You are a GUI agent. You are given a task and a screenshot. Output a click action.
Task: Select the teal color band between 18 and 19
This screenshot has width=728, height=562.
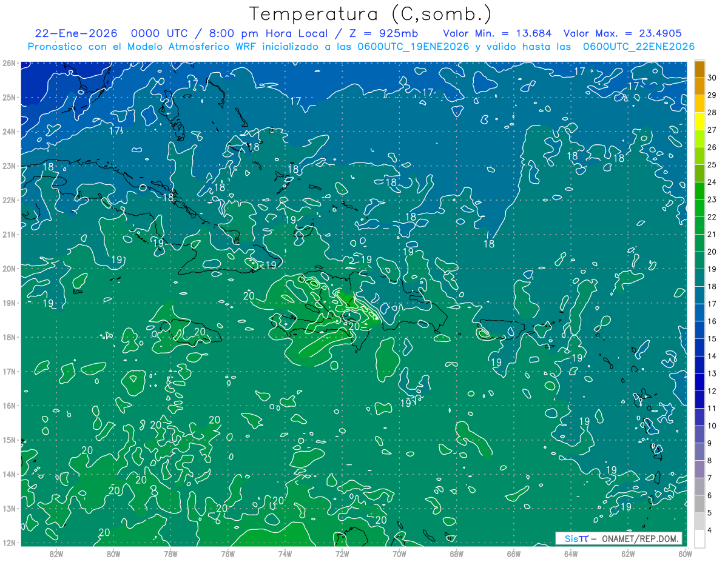pyautogui.click(x=699, y=278)
